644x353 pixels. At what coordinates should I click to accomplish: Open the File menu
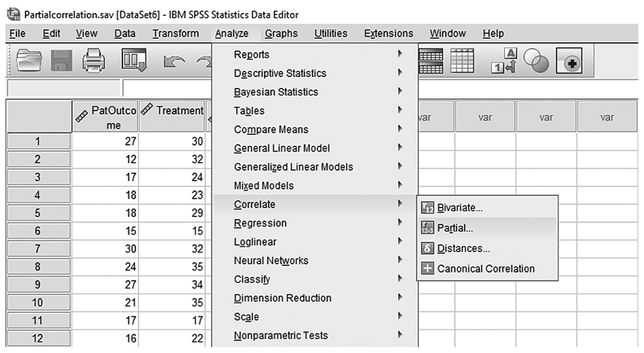click(17, 34)
